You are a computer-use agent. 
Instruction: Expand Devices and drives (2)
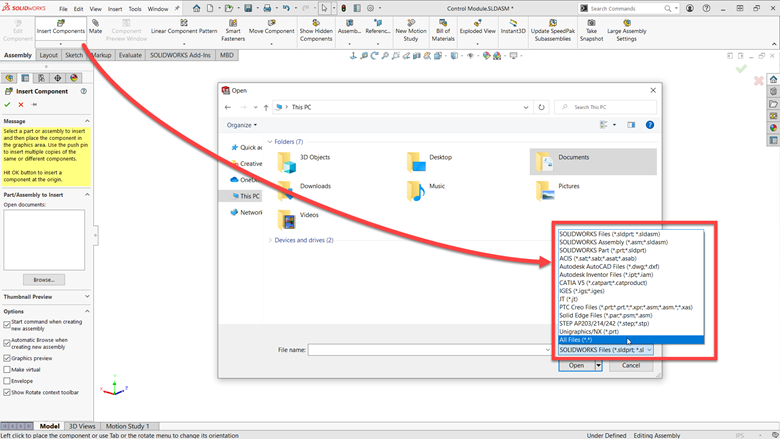270,240
